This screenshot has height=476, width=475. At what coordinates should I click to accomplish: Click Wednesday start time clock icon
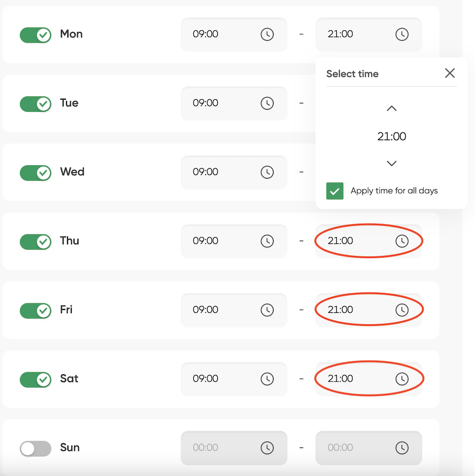(x=267, y=172)
